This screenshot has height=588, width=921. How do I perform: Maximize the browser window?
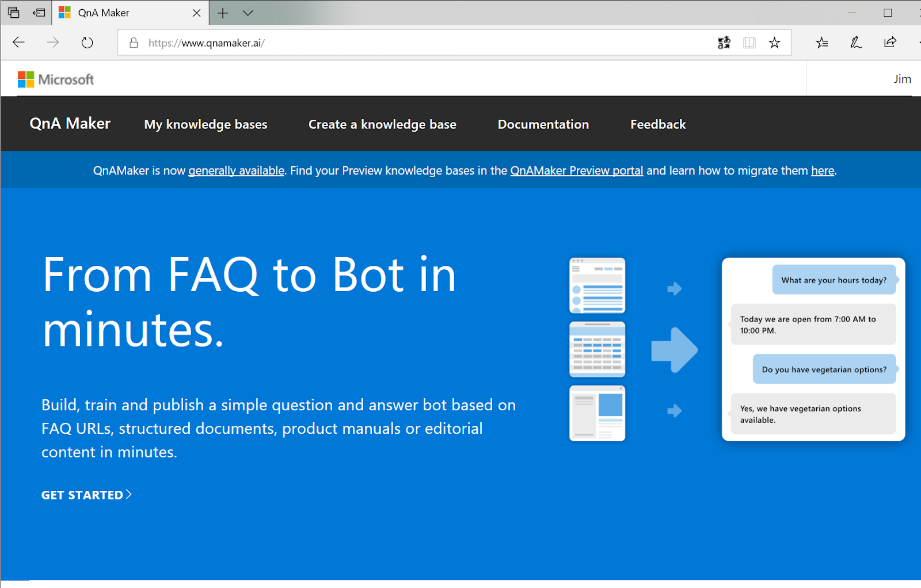[888, 13]
